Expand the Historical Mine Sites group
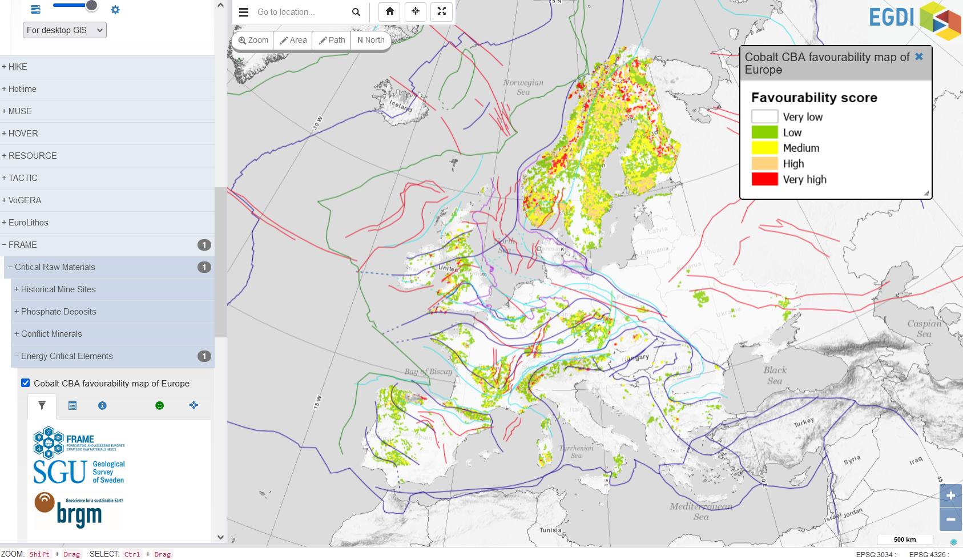The image size is (963, 560). pos(58,289)
